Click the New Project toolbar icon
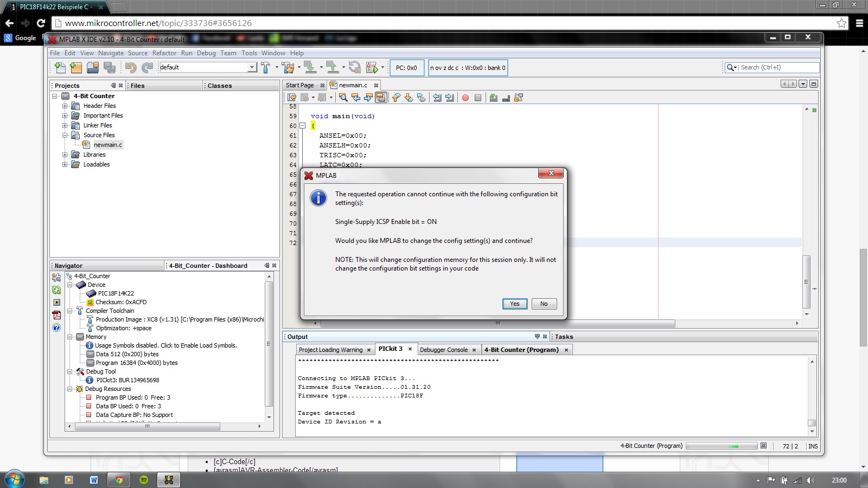 [76, 67]
